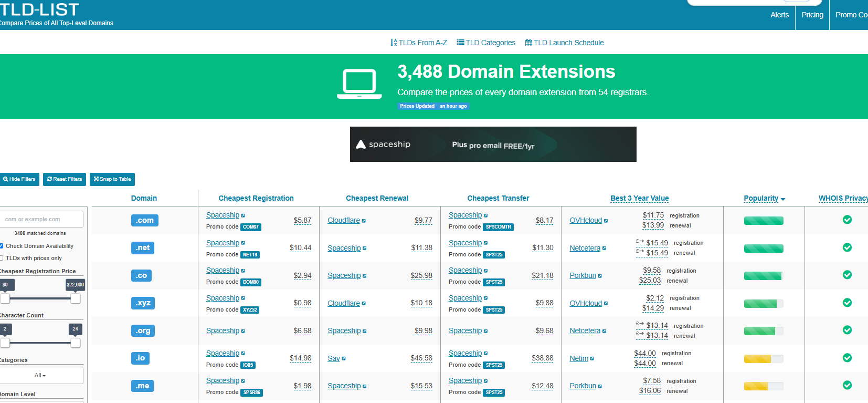Image resolution: width=868 pixels, height=403 pixels.
Task: Click the WHOIS privacy checkmark in the .io row
Action: click(x=847, y=358)
